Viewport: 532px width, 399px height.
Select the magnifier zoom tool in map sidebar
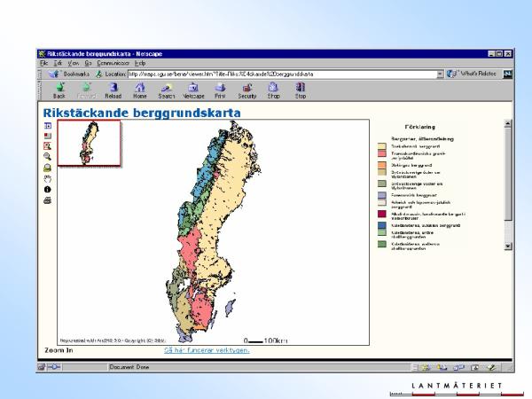tap(47, 156)
